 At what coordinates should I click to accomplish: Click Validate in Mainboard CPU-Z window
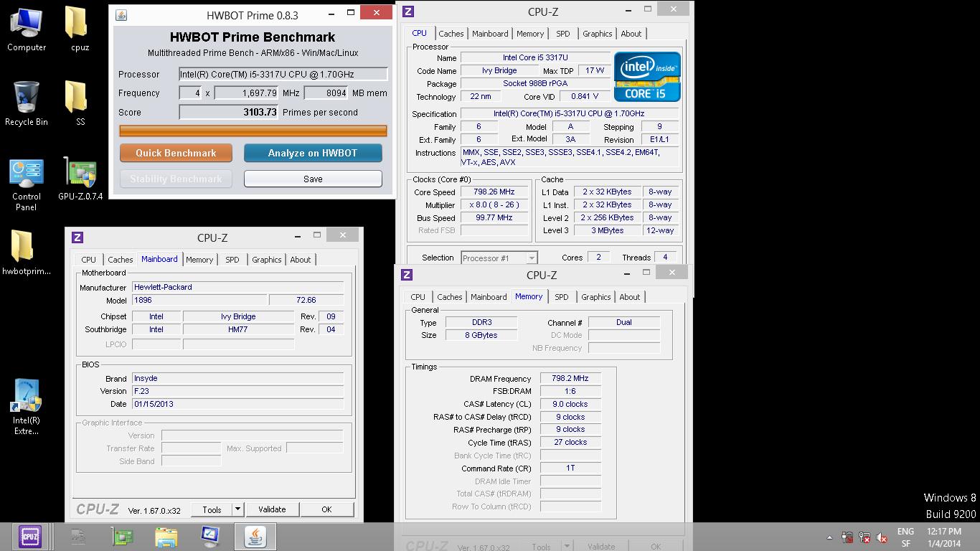coord(272,509)
